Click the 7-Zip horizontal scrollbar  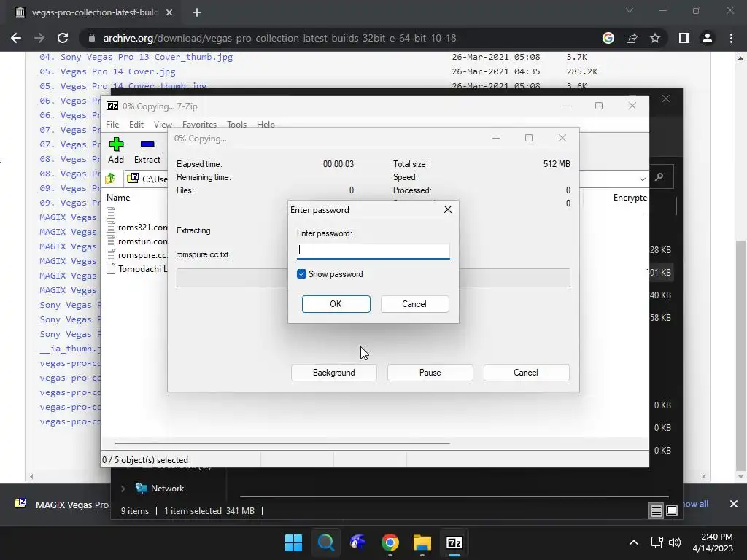click(x=282, y=443)
